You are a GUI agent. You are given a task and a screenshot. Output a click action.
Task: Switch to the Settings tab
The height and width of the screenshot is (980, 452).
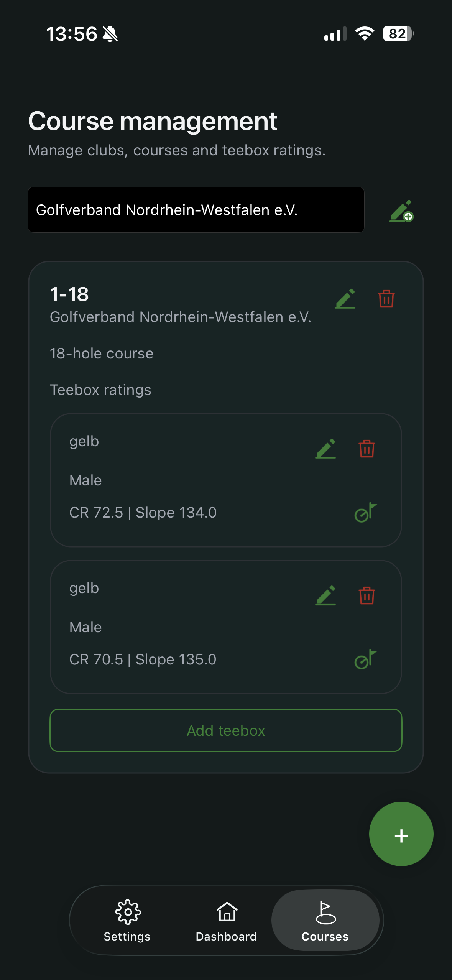127,920
